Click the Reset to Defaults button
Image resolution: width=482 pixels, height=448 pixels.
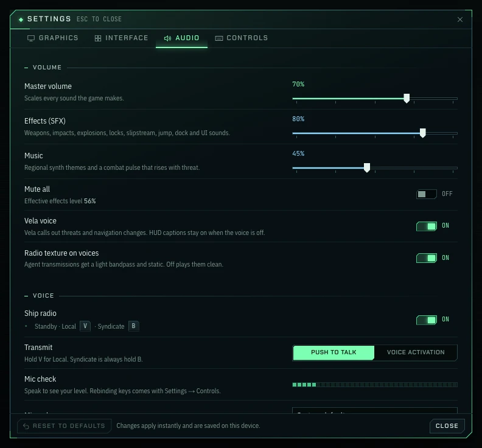click(x=65, y=426)
